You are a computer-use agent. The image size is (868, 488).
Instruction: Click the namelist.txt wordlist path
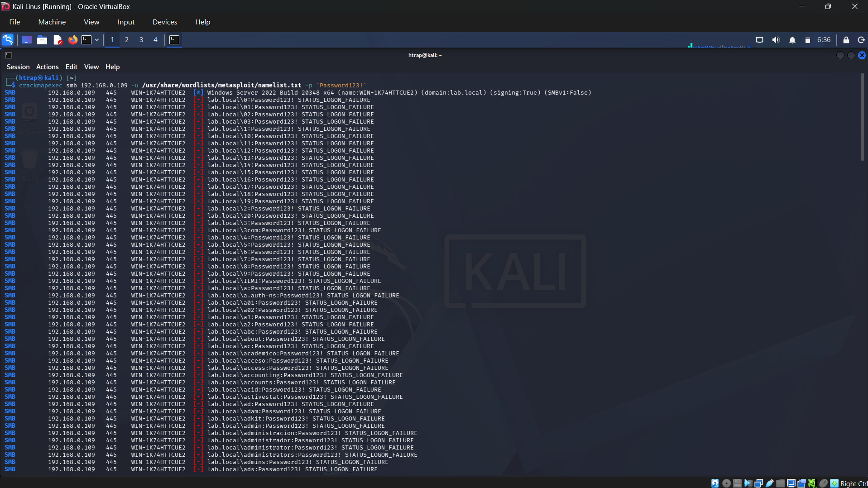pos(222,85)
